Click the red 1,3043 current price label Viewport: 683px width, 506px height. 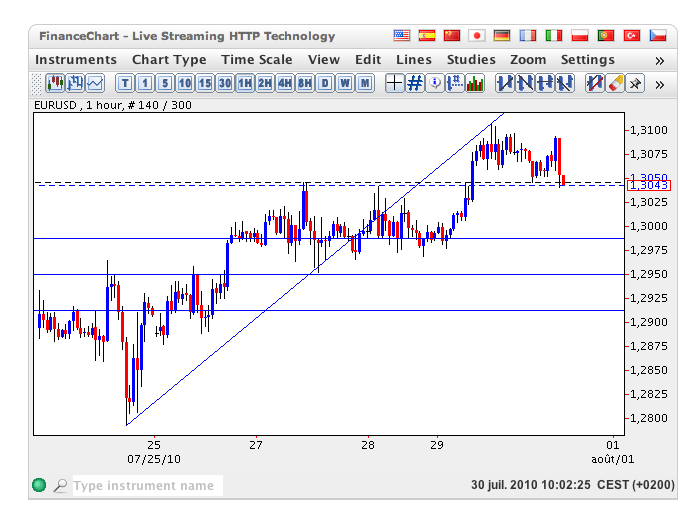(x=649, y=185)
